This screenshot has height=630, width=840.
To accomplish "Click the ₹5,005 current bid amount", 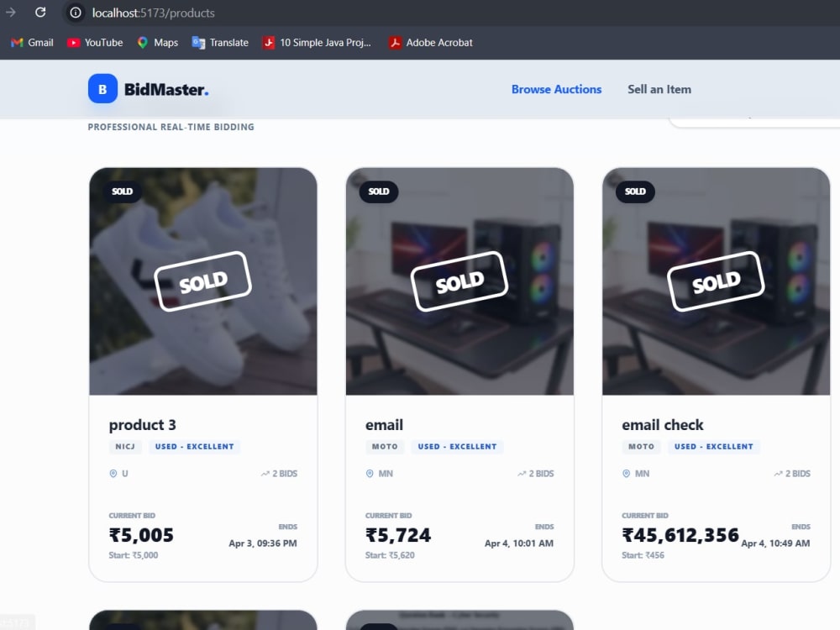I will point(141,535).
